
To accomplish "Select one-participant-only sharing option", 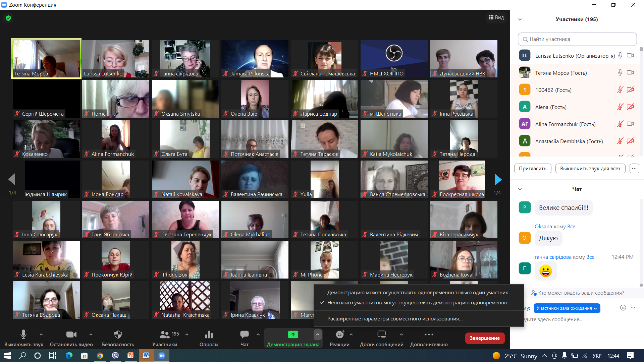I will pyautogui.click(x=418, y=293).
